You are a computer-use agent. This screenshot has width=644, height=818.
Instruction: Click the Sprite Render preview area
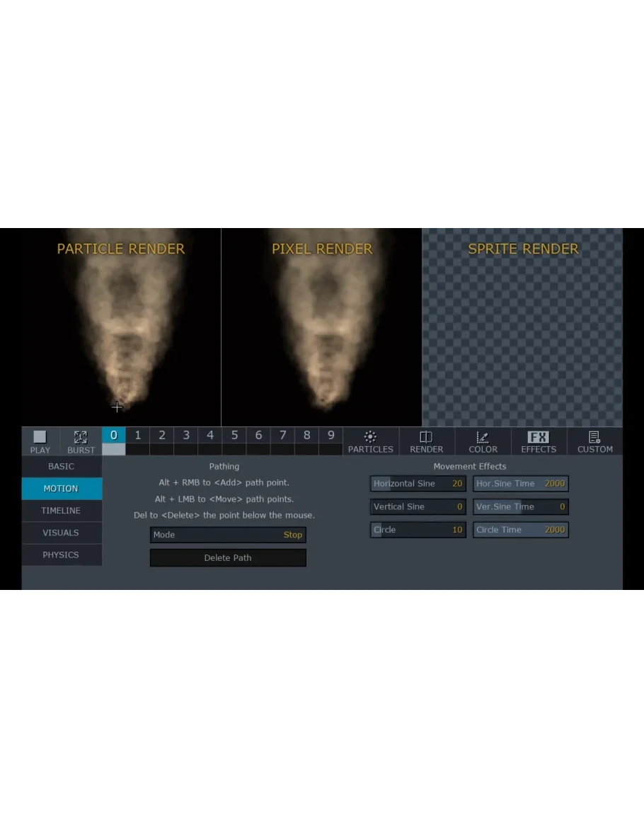point(522,333)
